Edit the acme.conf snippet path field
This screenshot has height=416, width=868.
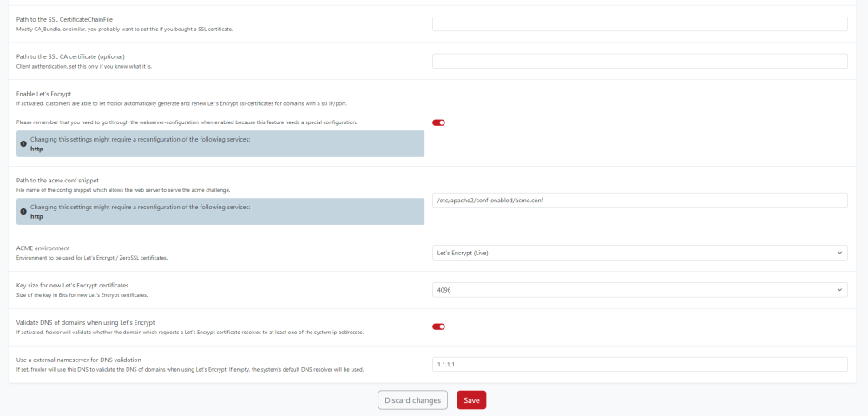click(640, 200)
